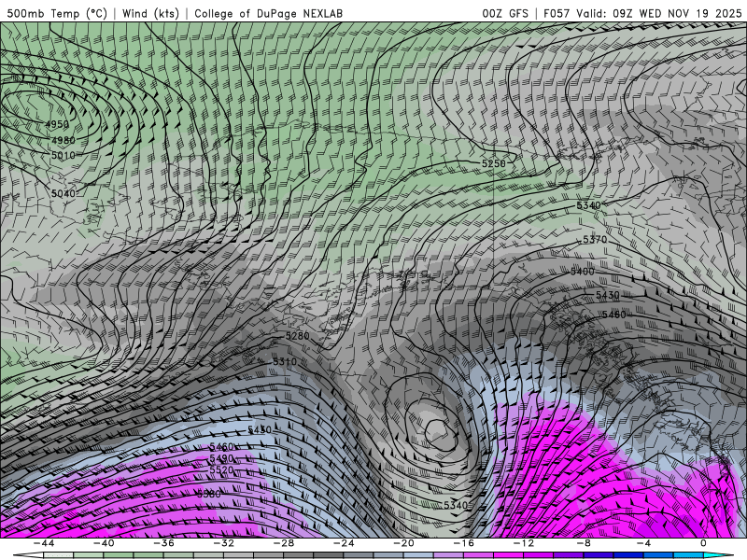747x560 pixels.
Task: Click the "09Z WED NOV 19 2025" valid time
Action: [x=678, y=13]
